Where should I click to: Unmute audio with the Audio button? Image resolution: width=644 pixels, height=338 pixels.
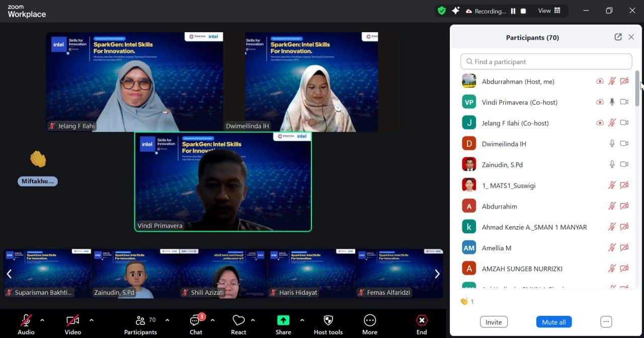point(26,321)
